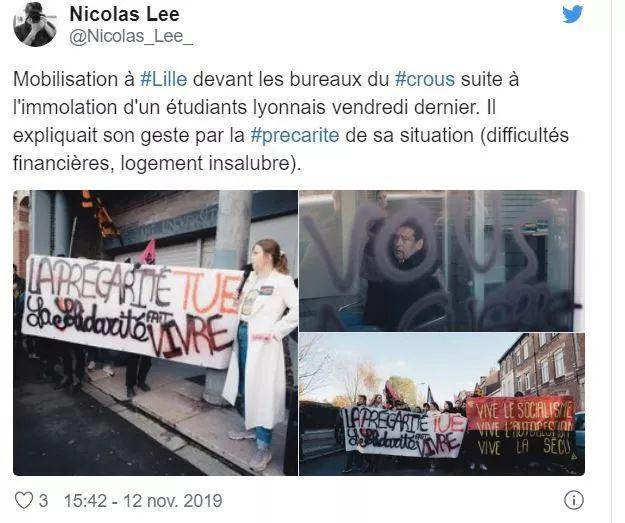Like the tweet with heart icon
Viewport: 625px width, 523px height.
click(24, 500)
